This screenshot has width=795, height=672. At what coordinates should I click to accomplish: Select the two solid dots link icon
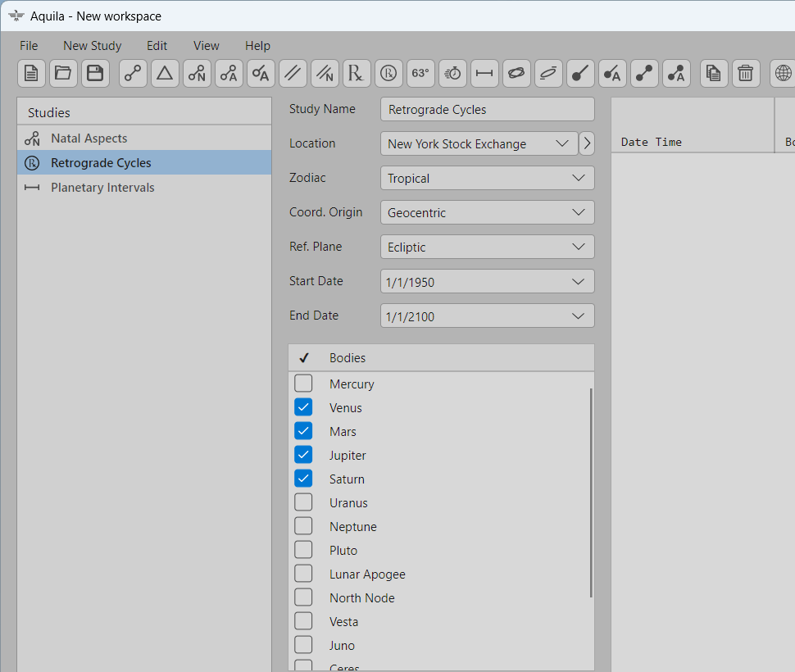[644, 74]
